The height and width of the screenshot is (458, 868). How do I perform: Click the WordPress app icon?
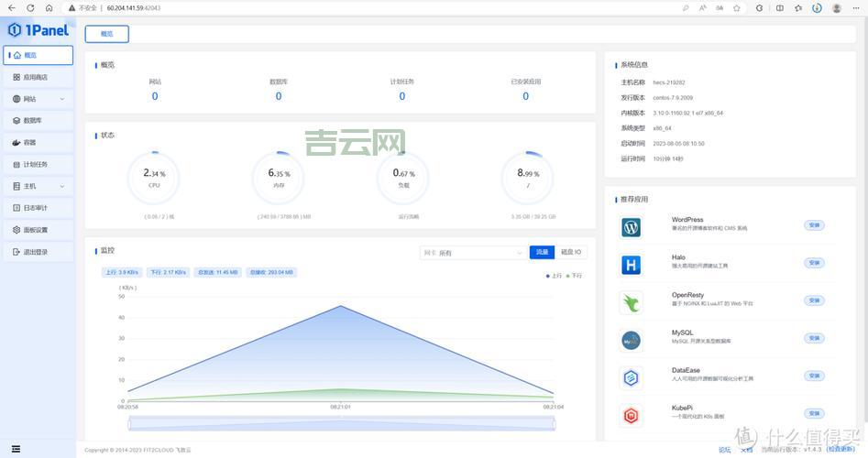[x=631, y=227]
